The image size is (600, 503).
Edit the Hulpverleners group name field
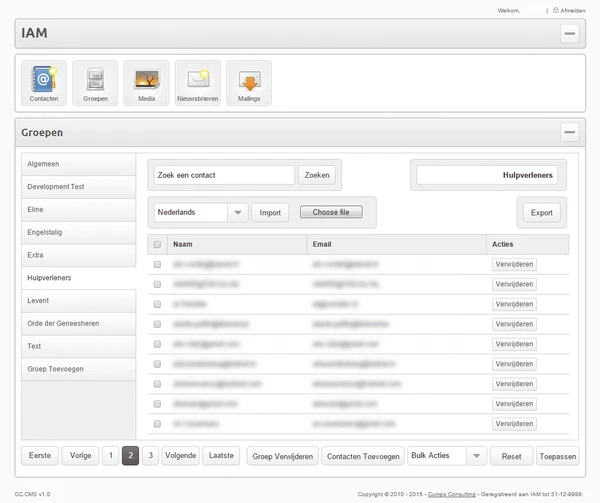click(x=487, y=175)
